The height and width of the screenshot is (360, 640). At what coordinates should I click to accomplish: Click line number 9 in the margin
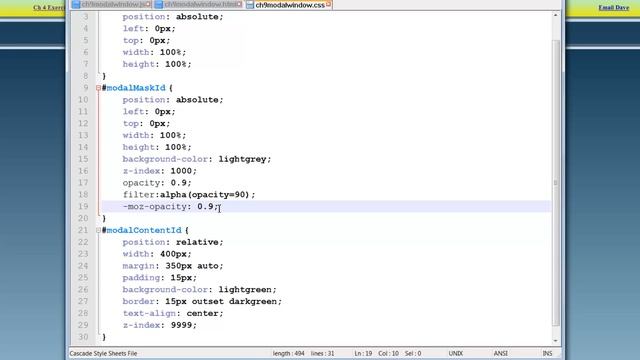tap(86, 88)
